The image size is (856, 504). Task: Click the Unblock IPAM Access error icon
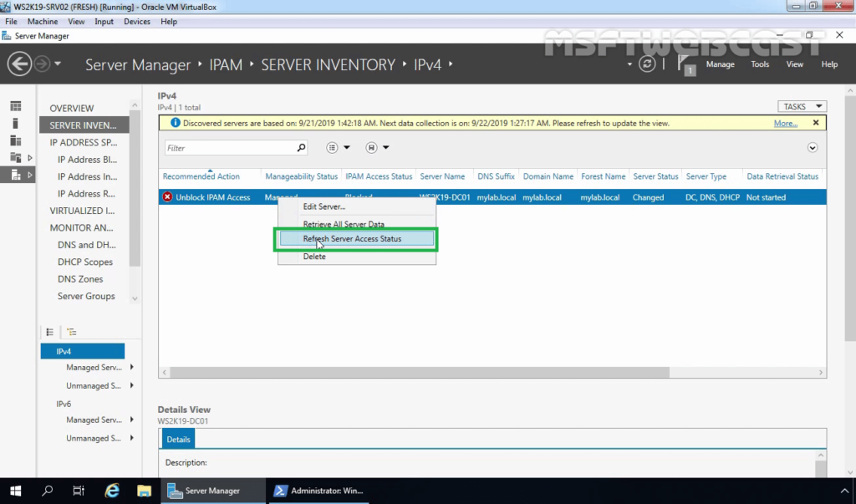click(x=167, y=197)
